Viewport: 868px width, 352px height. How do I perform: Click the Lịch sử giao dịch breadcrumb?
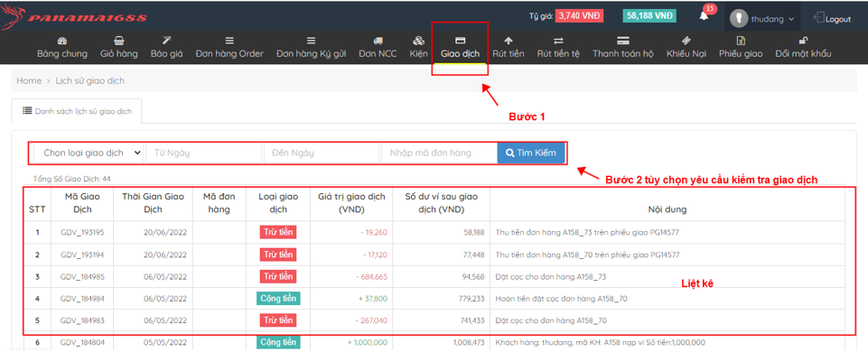pos(89,81)
